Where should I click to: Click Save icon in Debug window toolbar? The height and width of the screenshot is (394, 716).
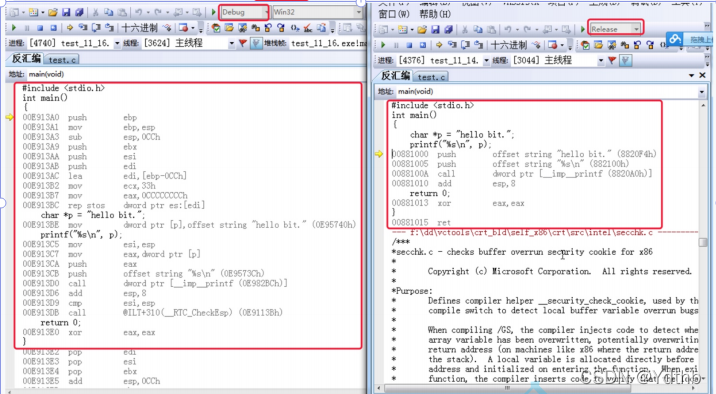pyautogui.click(x=66, y=12)
